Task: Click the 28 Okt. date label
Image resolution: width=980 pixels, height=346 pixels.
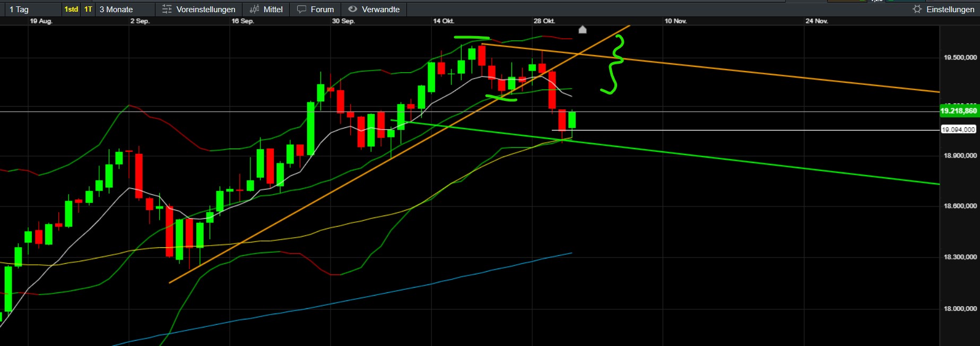Action: click(544, 21)
